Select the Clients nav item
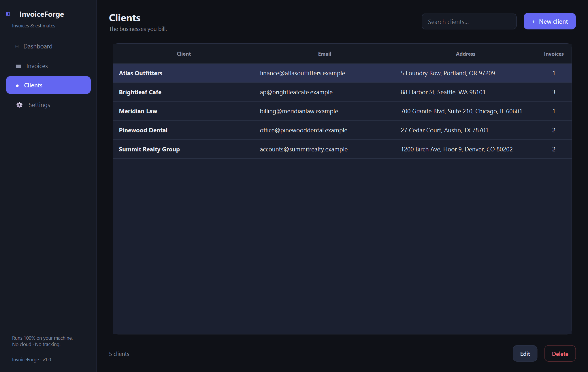 point(48,85)
